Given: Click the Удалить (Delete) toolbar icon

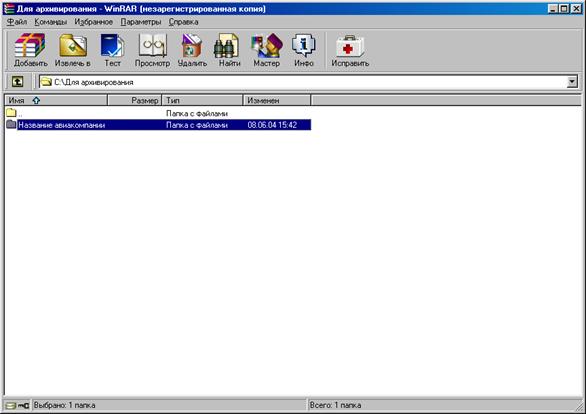Looking at the screenshot, I should (192, 50).
